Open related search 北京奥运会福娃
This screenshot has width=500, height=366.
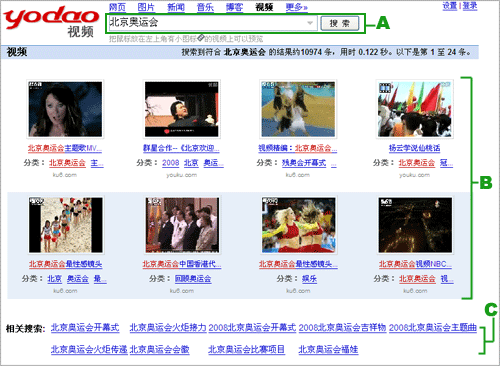pyautogui.click(x=328, y=349)
